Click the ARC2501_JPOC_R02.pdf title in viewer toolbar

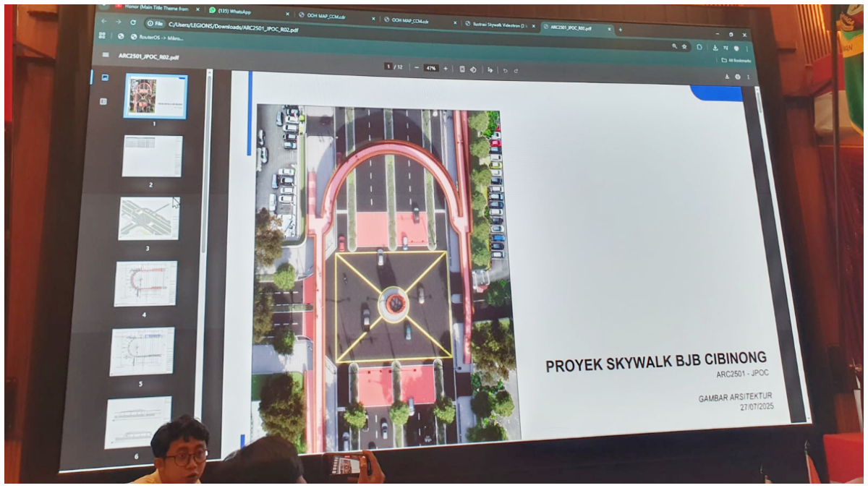click(x=148, y=56)
